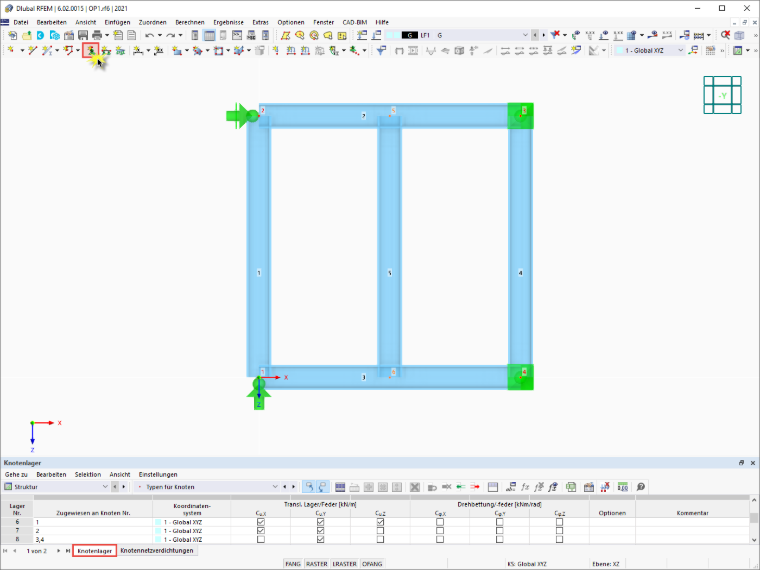Click the Undo arrow icon
This screenshot has width=760, height=570.
click(149, 35)
